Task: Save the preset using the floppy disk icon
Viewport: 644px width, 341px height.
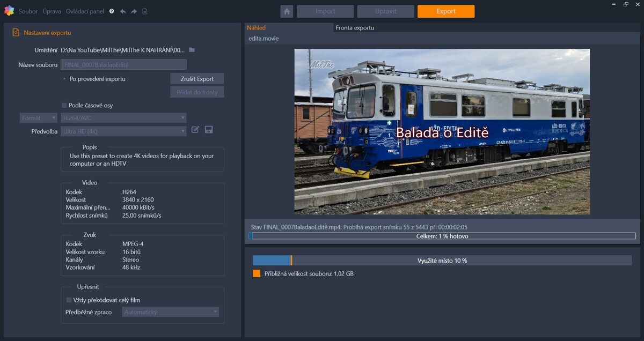Action: tap(208, 129)
